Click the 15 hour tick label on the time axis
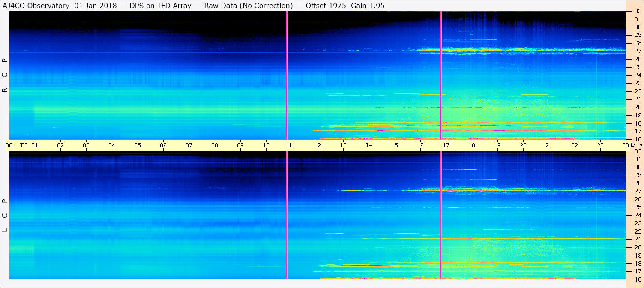The width and height of the screenshot is (644, 288). (395, 145)
